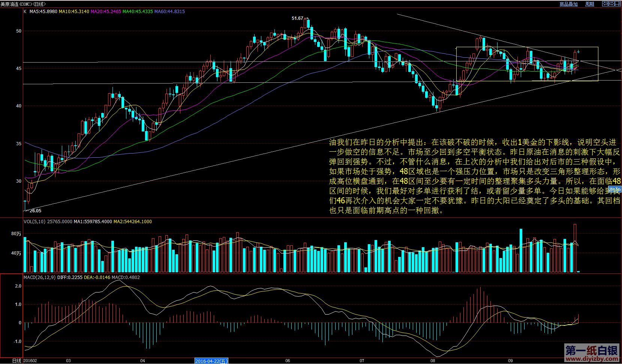Select the MA60:44.8315 indicator label
The image size is (622, 364).
pos(169,12)
